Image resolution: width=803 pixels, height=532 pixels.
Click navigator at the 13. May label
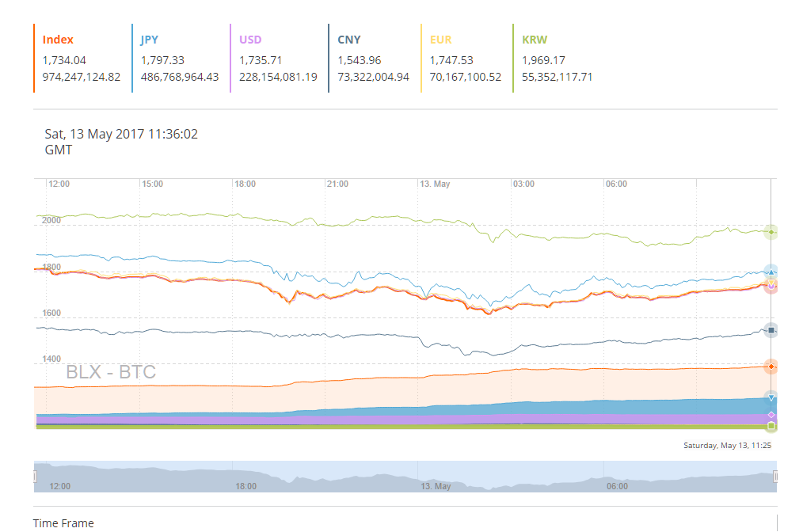pos(435,486)
